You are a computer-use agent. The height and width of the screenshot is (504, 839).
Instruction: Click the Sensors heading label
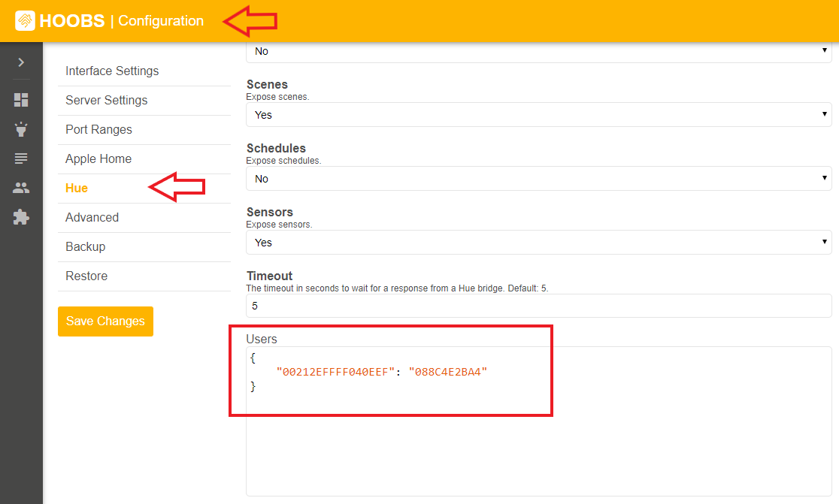[x=270, y=212]
